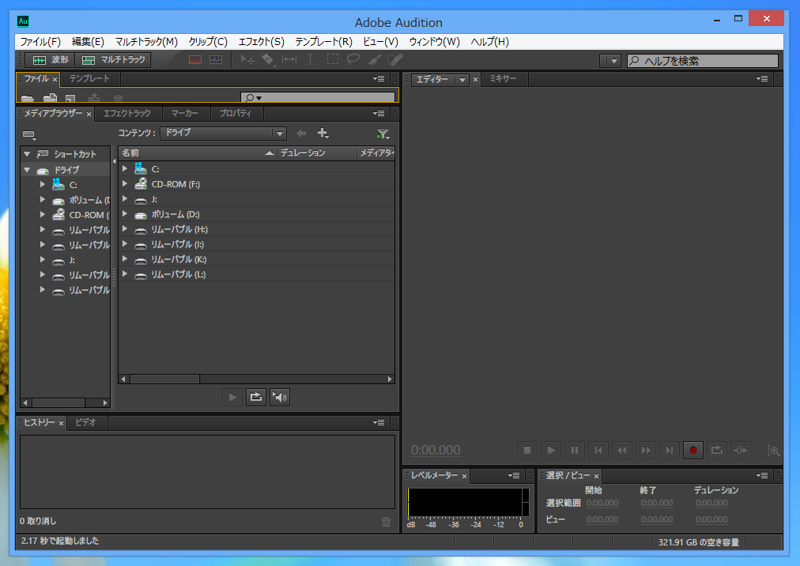
Task: Switch to the テンプレート panel tab
Action: (89, 79)
